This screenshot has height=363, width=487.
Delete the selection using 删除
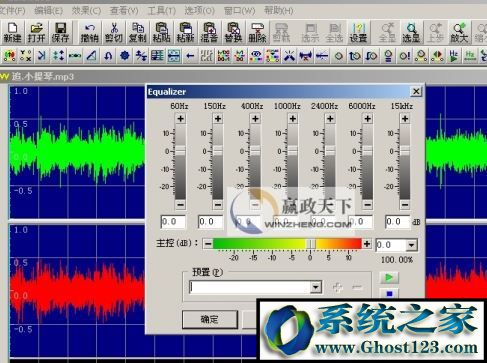(257, 32)
